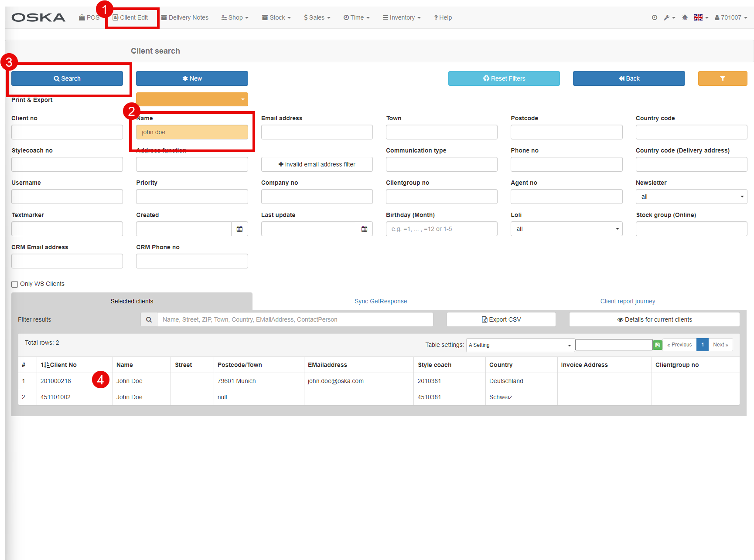Image resolution: width=754 pixels, height=560 pixels.
Task: Focus the Email address input field
Action: click(x=317, y=132)
